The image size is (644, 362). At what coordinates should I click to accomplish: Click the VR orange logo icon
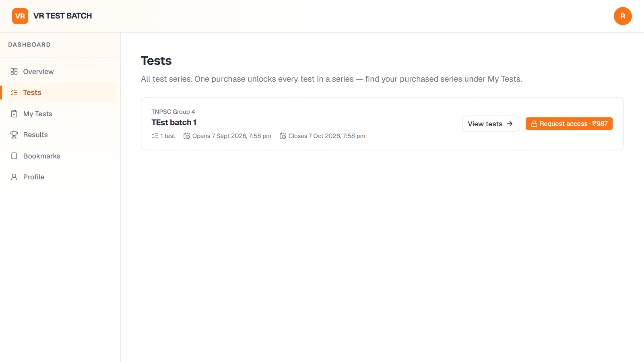(x=20, y=16)
